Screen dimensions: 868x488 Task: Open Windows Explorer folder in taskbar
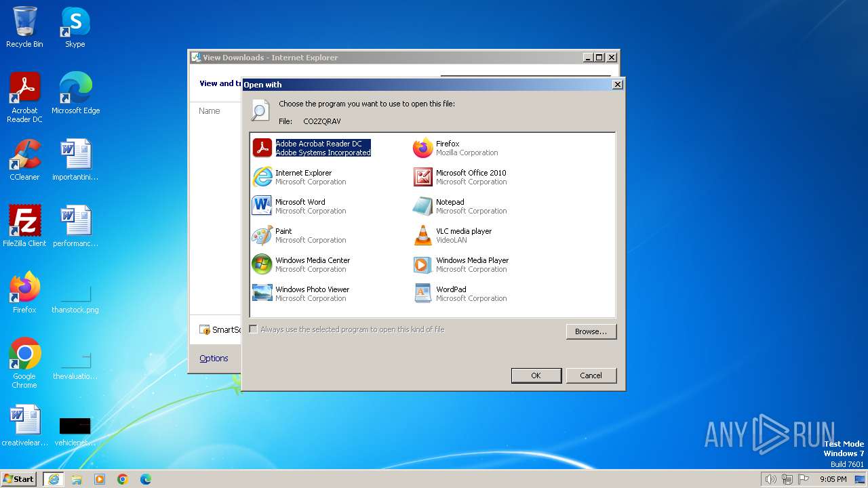click(77, 479)
